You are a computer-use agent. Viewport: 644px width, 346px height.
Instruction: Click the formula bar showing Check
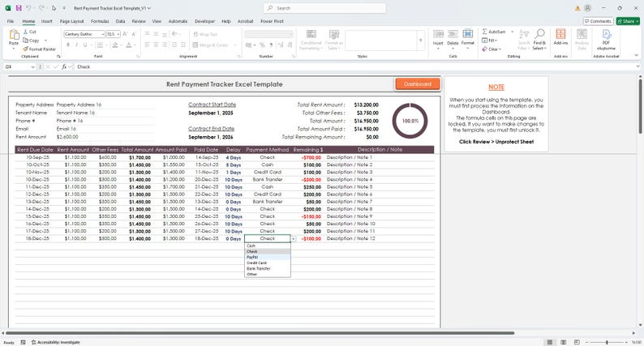pos(353,66)
